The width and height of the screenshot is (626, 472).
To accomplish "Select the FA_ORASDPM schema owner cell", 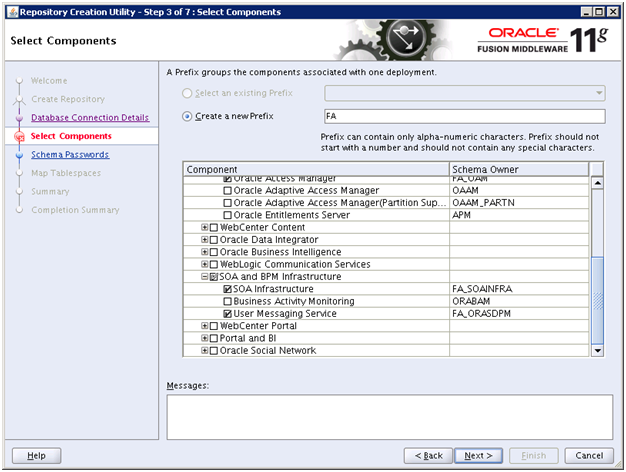I will coord(519,314).
